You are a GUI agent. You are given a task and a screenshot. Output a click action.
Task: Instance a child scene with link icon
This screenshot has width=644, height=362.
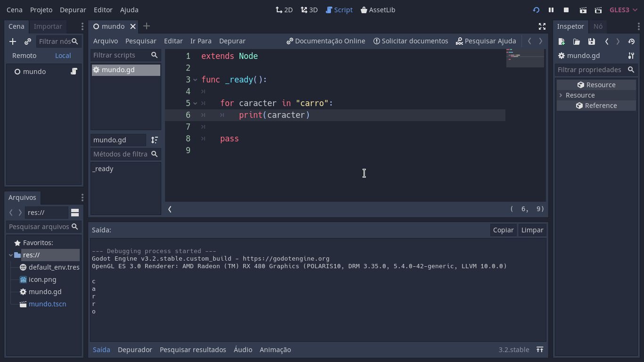click(x=28, y=41)
